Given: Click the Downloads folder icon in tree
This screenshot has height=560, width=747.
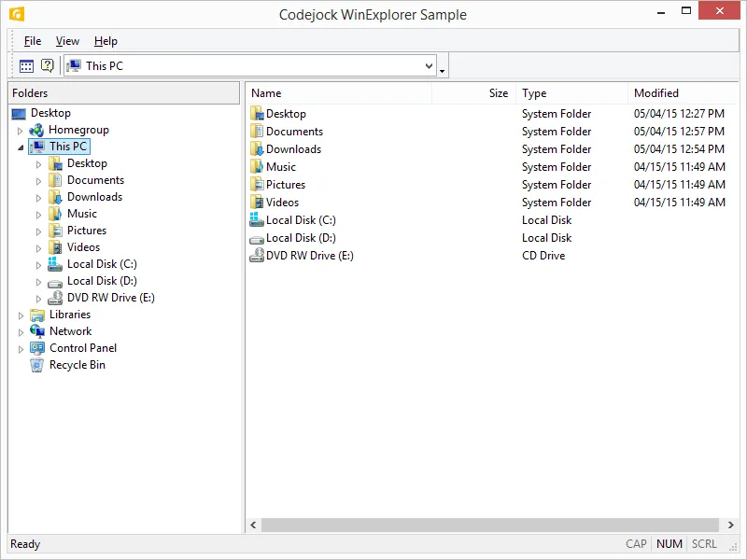Looking at the screenshot, I should (x=55, y=197).
